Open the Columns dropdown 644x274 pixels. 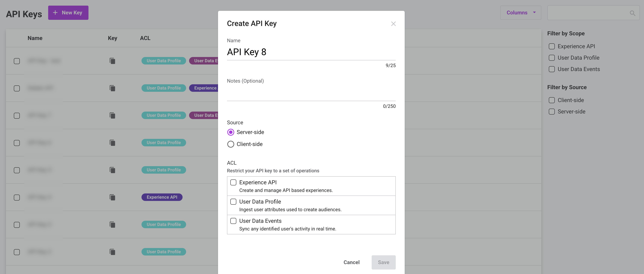[x=520, y=13]
